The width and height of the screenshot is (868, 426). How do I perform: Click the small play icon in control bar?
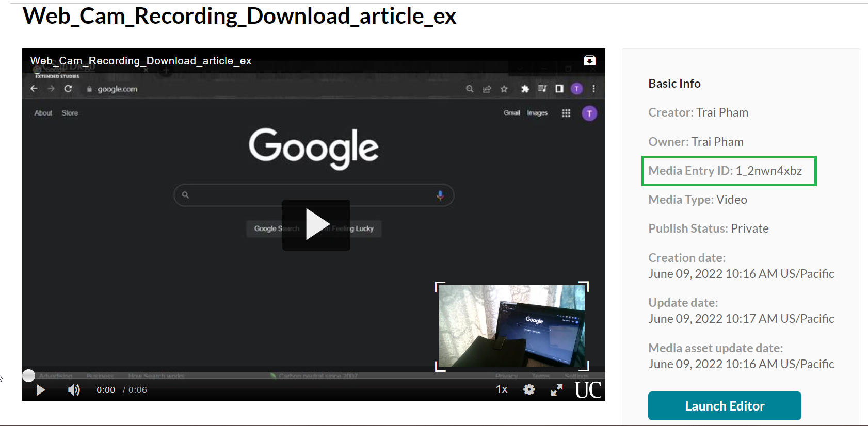pyautogui.click(x=41, y=390)
